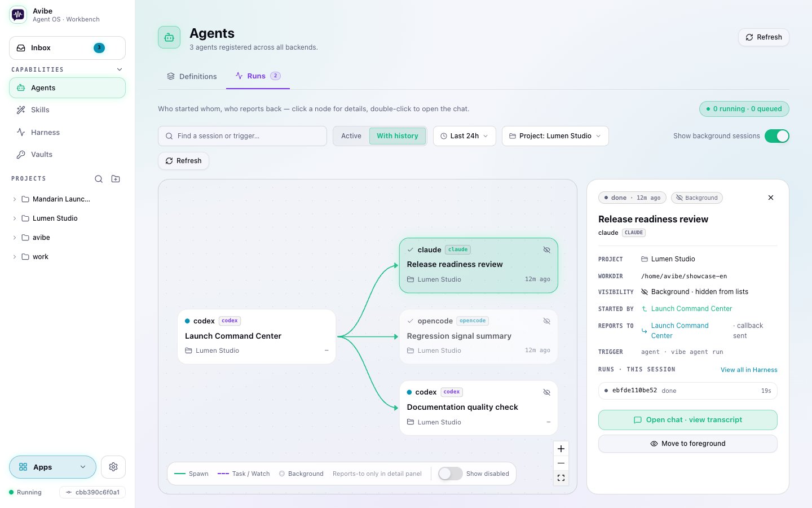The image size is (812, 508).
Task: Open Vaults from the sidebar
Action: tap(67, 155)
